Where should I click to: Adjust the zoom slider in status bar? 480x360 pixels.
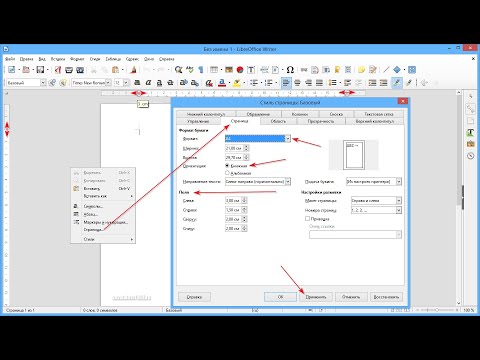click(x=437, y=310)
